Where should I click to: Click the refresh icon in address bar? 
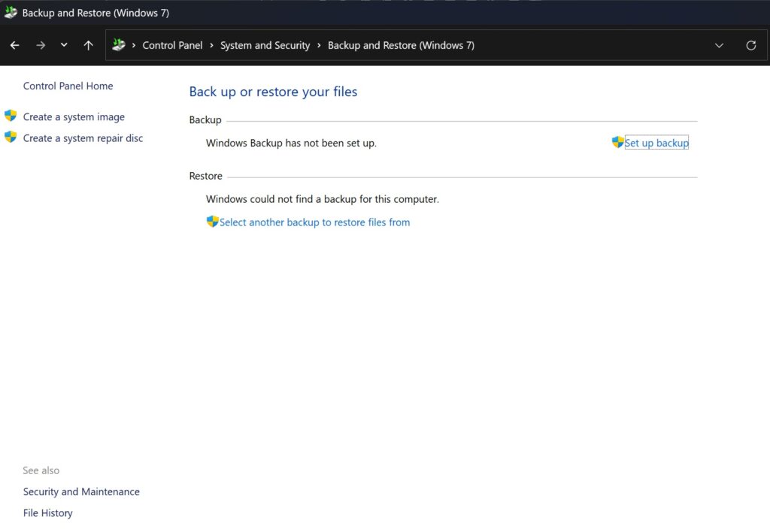coord(751,45)
